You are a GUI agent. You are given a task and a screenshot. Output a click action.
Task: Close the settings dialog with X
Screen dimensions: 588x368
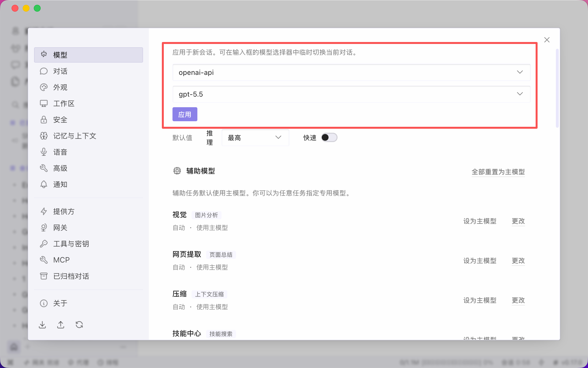547,40
